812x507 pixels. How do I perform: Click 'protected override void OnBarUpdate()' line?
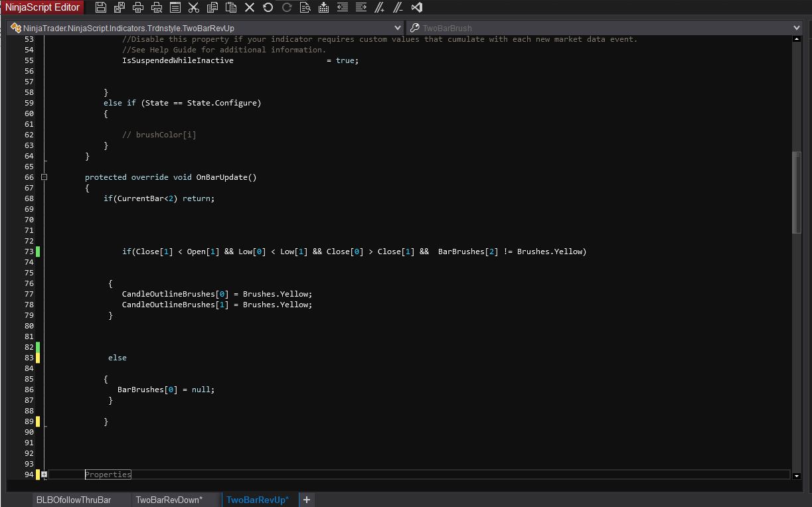(x=171, y=177)
